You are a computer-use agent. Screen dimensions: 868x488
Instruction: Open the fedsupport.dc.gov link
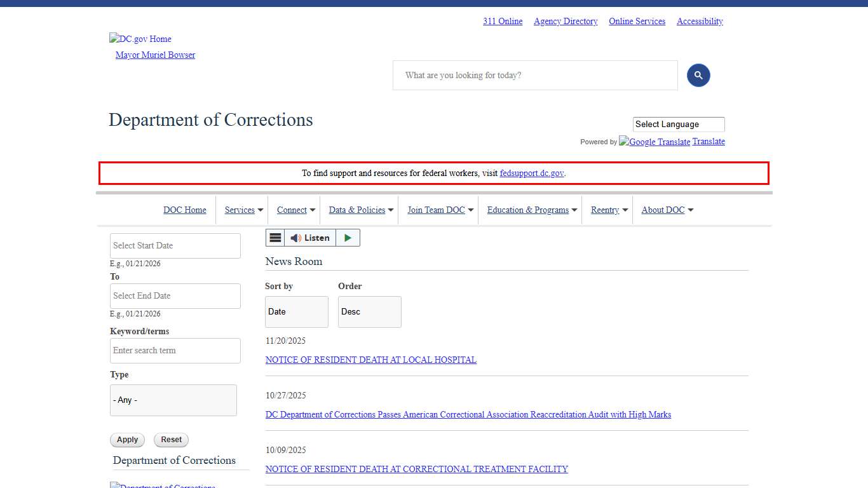click(x=531, y=173)
